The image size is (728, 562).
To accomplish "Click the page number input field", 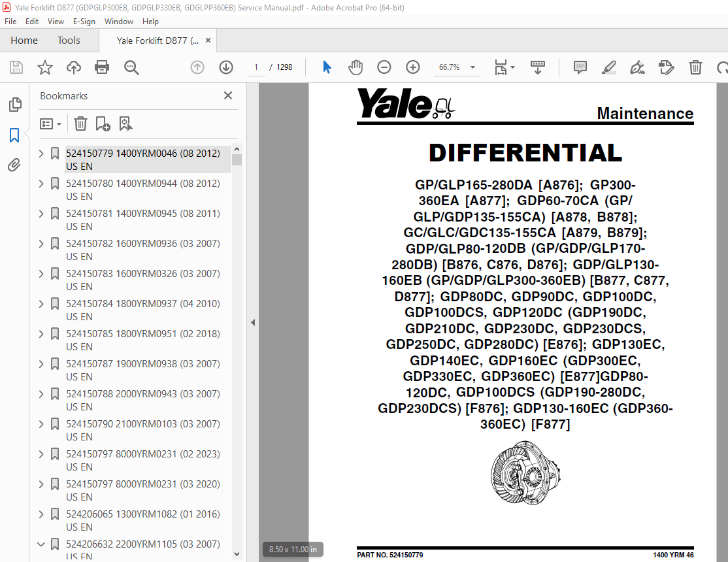I will click(256, 67).
